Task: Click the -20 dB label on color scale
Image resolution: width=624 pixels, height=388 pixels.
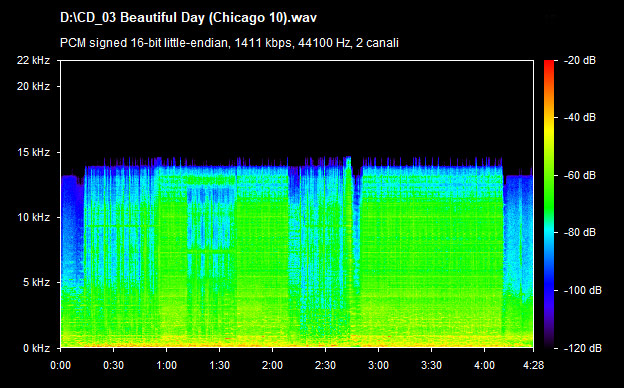Action: coord(580,60)
